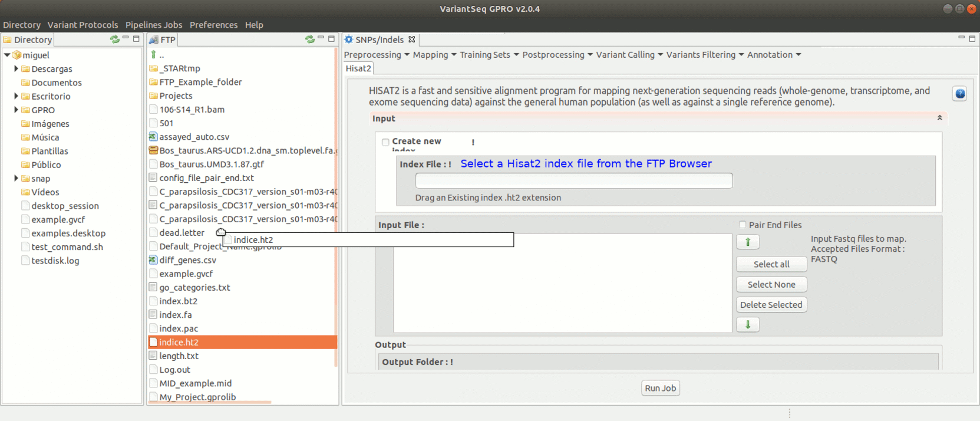Click the Delete Selected button
The width and height of the screenshot is (980, 421).
[771, 305]
